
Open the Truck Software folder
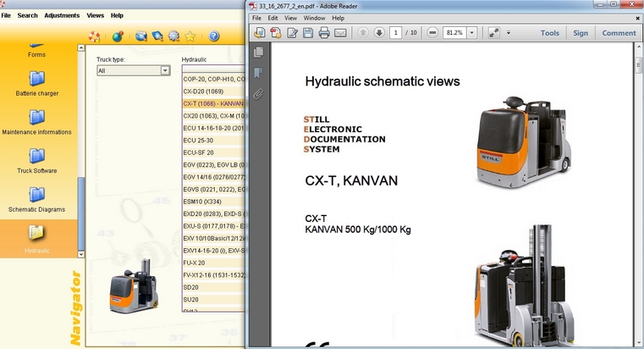point(37,161)
